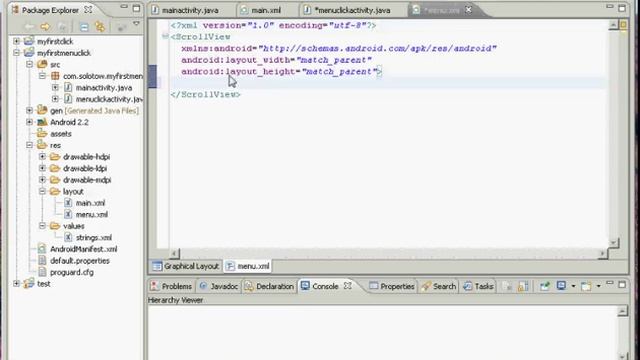Expand the myfirstclick project
The width and height of the screenshot is (640, 360).
[16, 41]
